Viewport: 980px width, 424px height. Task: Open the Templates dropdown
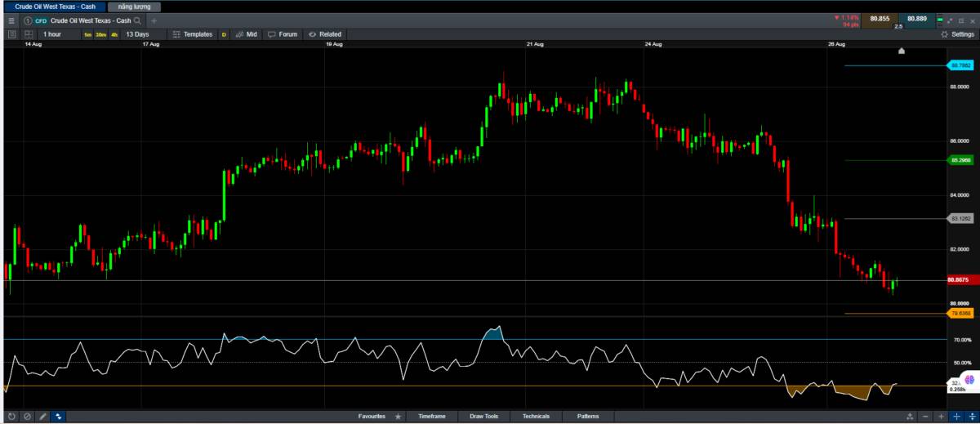coord(193,34)
